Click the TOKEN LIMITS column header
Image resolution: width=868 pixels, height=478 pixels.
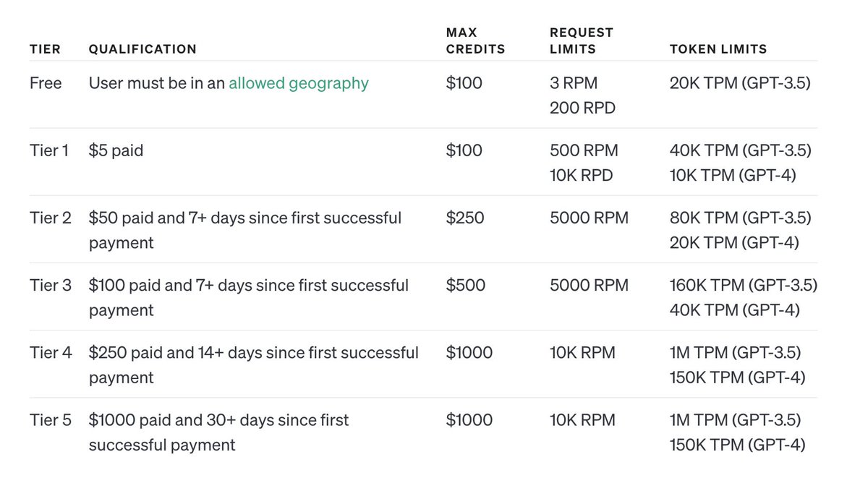pos(718,49)
